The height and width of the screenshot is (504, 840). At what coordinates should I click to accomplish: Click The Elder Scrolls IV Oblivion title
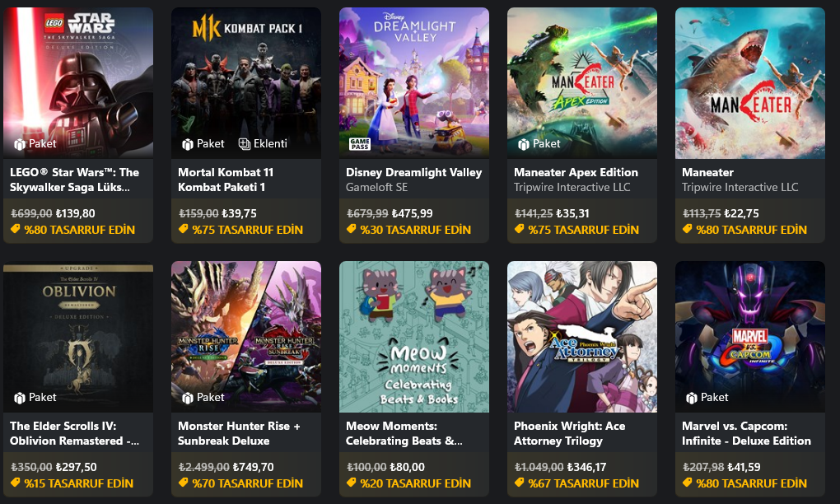[x=74, y=433]
